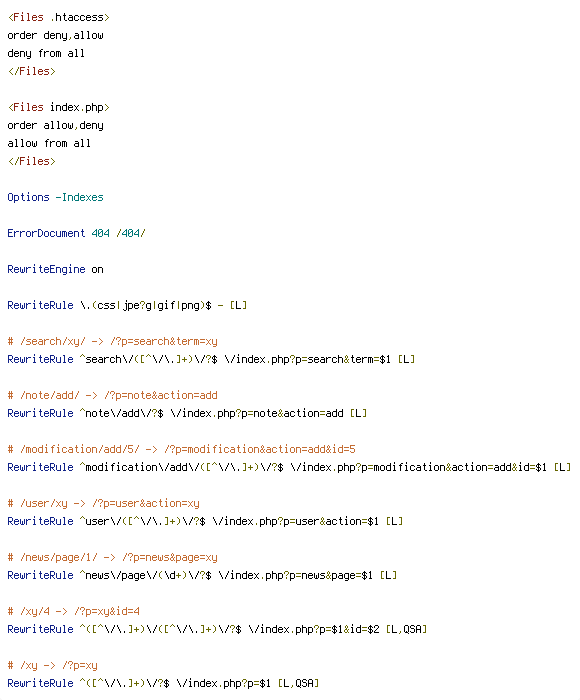Click the Options -Indexes directive
580x700 pixels.
55,197
